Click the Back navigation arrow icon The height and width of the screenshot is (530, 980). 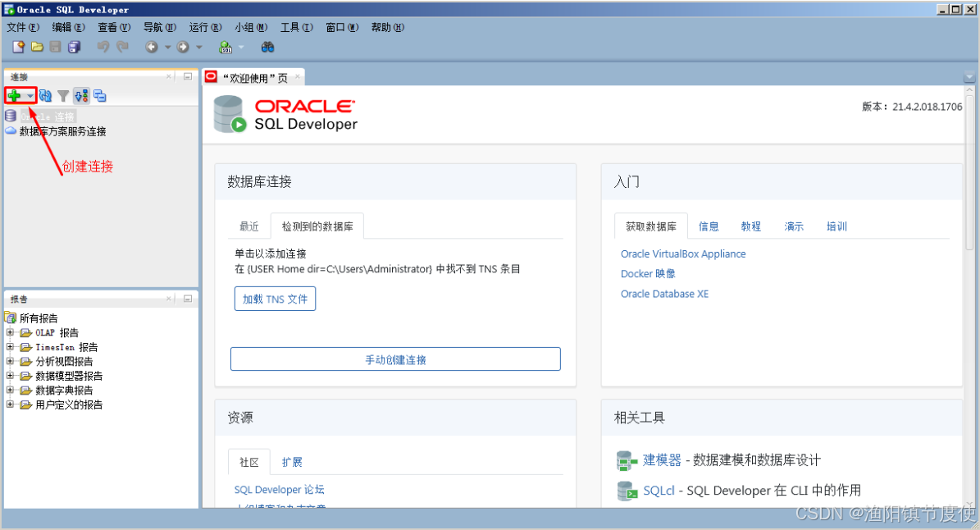(151, 47)
